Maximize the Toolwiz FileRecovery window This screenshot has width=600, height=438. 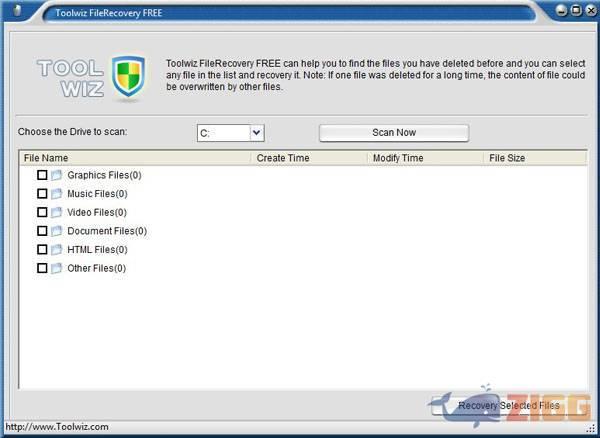pyautogui.click(x=576, y=11)
